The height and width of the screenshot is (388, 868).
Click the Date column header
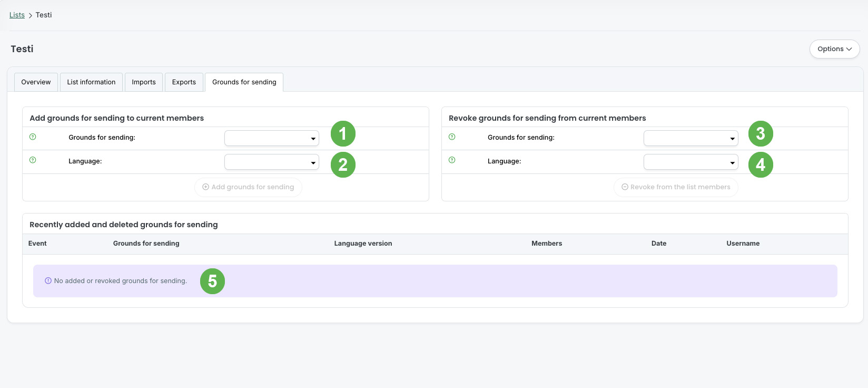coord(659,244)
